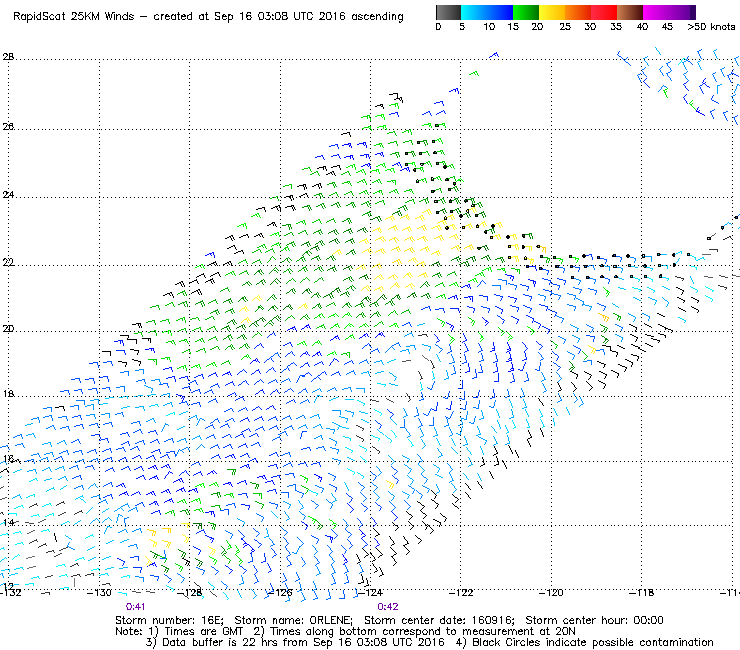Screen dimensions: 740x650
Task: Click the purple '0:42' time label
Action: 388,607
